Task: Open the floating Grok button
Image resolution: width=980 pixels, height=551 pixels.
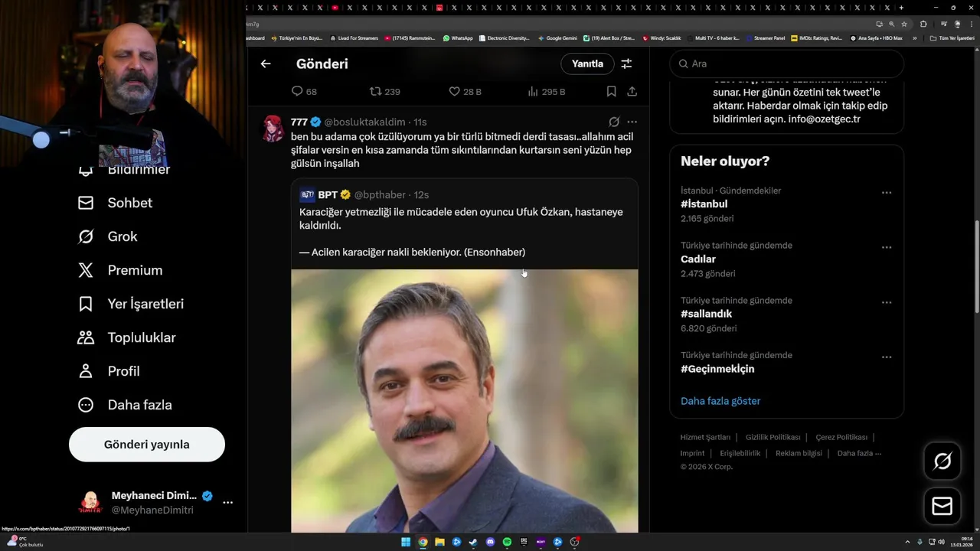Action: pos(942,461)
